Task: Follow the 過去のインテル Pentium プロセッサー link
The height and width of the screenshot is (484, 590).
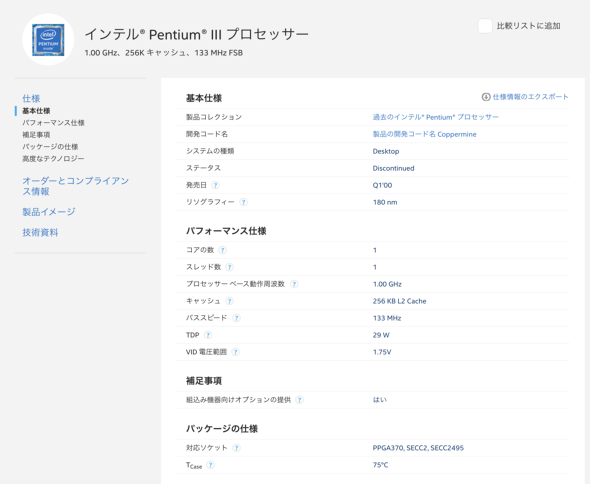Action: (x=435, y=117)
